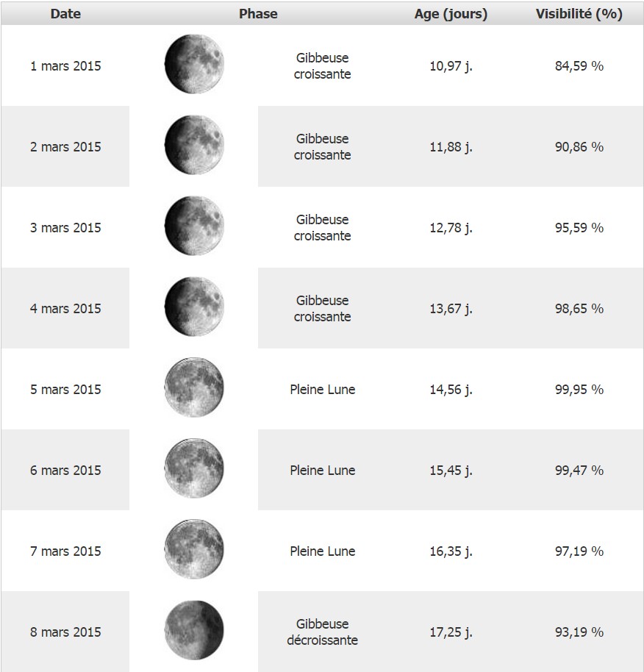Click the Gibbeuse décroissante phase label

pos(323,632)
